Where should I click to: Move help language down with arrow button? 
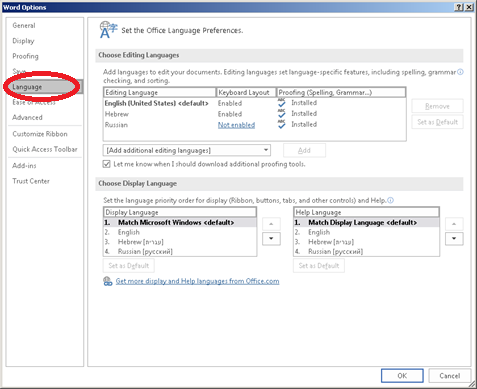(x=454, y=239)
